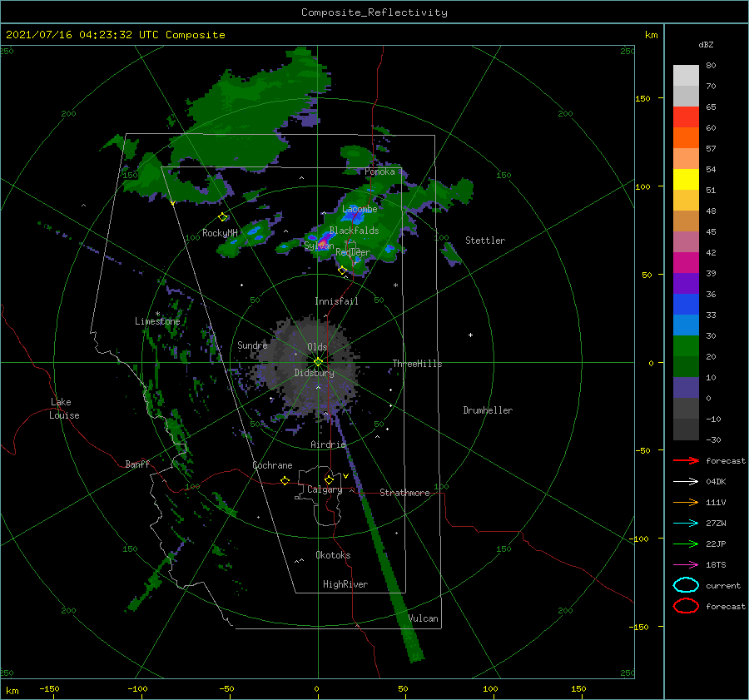Screen dimensions: 749x700
Task: Click the Airdrie label
Action: (328, 444)
